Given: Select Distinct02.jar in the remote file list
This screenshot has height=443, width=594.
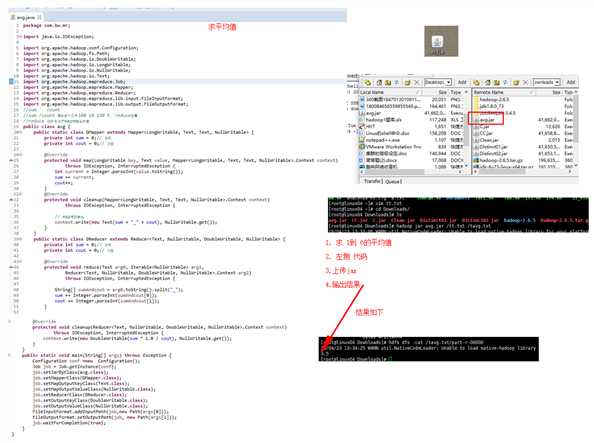Looking at the screenshot, I should [494, 153].
